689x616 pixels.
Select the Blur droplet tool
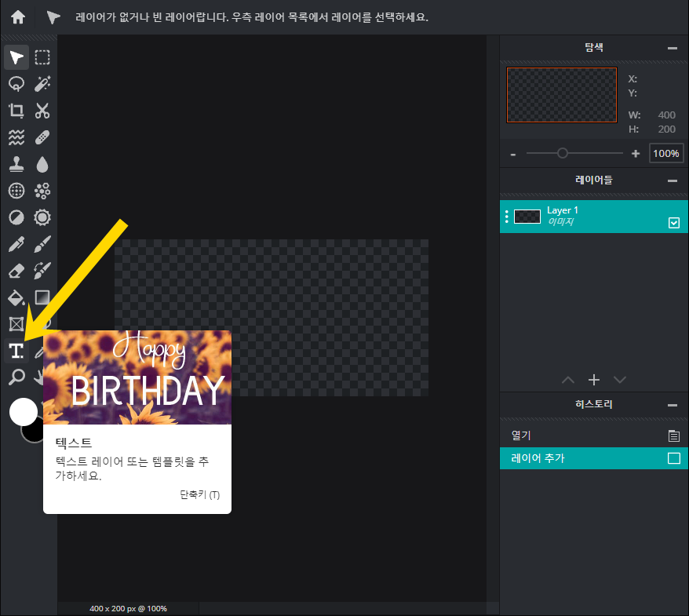coord(42,164)
